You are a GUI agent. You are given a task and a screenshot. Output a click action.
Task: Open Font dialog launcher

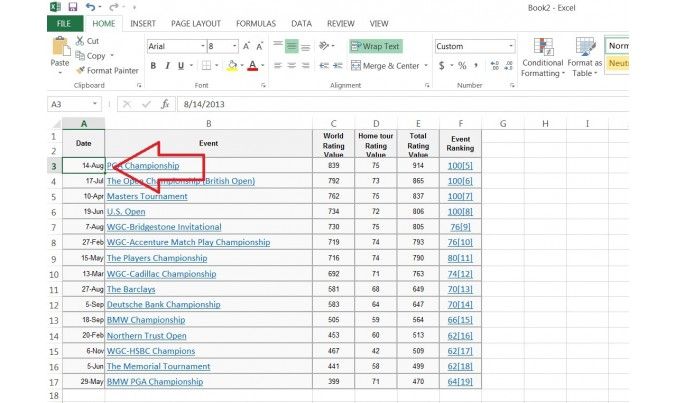point(263,85)
